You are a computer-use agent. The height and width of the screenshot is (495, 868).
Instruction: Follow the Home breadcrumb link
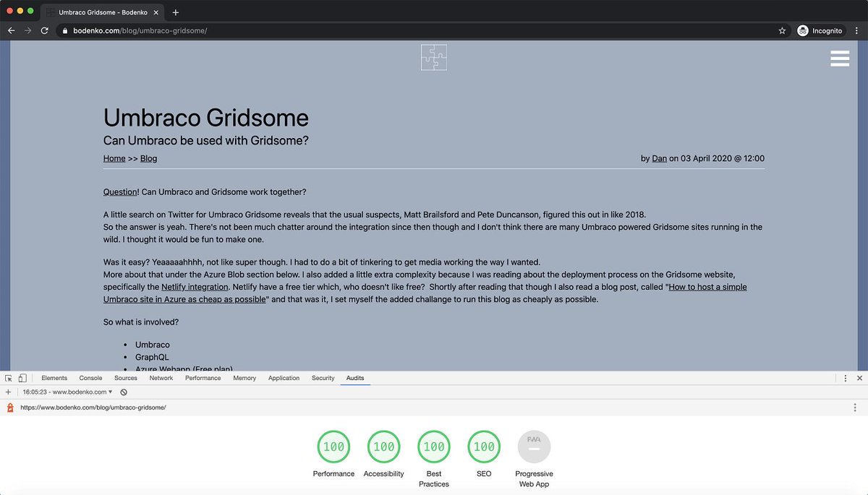click(x=114, y=158)
